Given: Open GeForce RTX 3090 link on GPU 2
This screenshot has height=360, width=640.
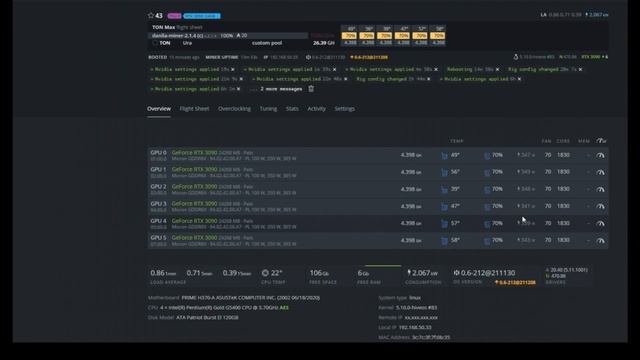Looking at the screenshot, I should pos(194,187).
